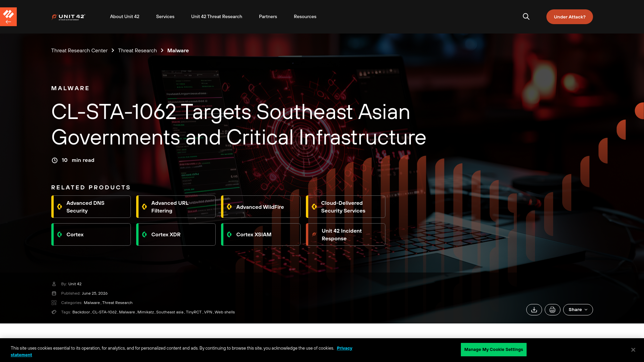Expand the Share dropdown
The image size is (644, 362).
[x=578, y=310]
